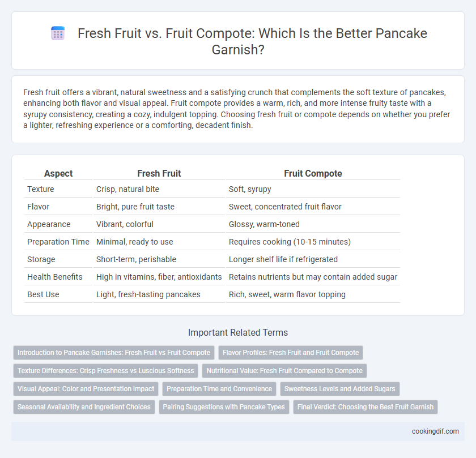Viewport: 476px width, 458px height.
Task: Click Visual Appeal: Color and Presentation Impact
Action: click(86, 389)
